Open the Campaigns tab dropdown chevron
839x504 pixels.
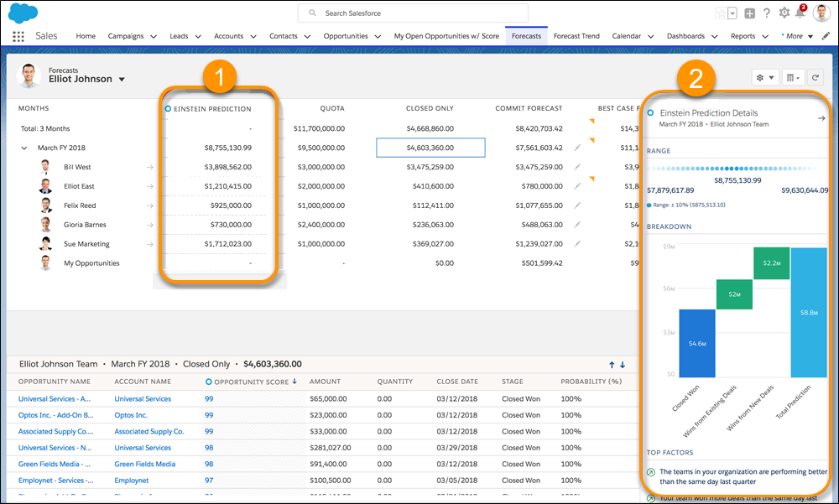tap(154, 36)
